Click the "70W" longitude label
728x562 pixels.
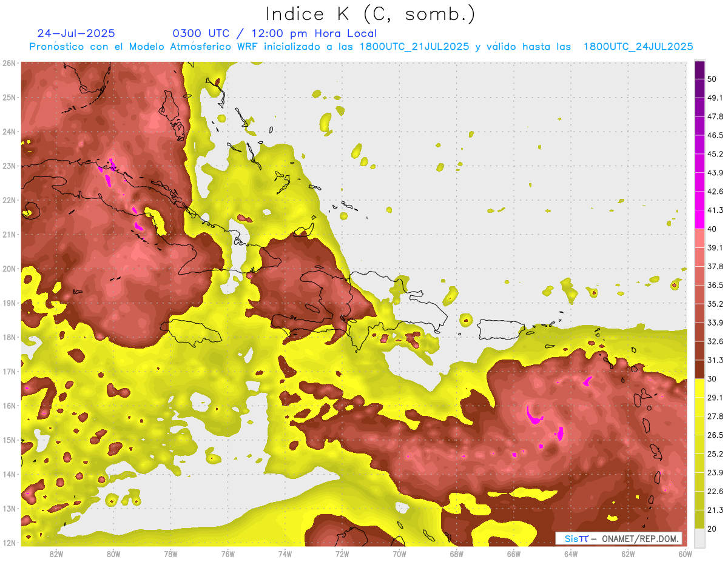coord(399,554)
